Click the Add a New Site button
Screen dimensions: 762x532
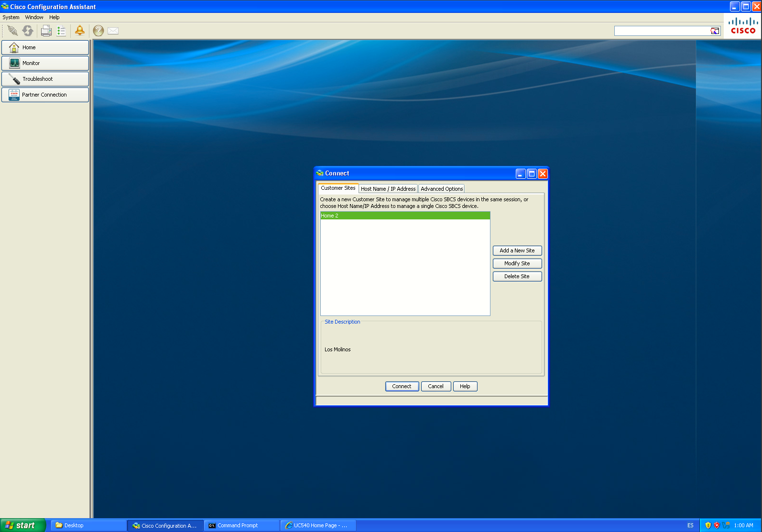(x=517, y=250)
